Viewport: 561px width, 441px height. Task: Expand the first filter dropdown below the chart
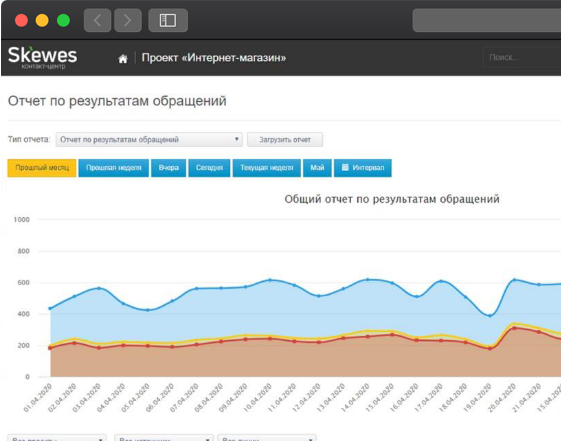pos(57,438)
